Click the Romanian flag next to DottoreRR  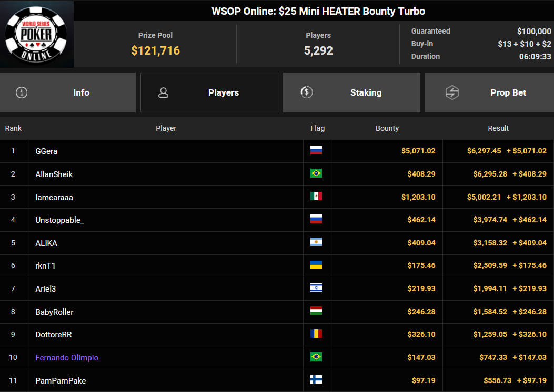point(316,334)
